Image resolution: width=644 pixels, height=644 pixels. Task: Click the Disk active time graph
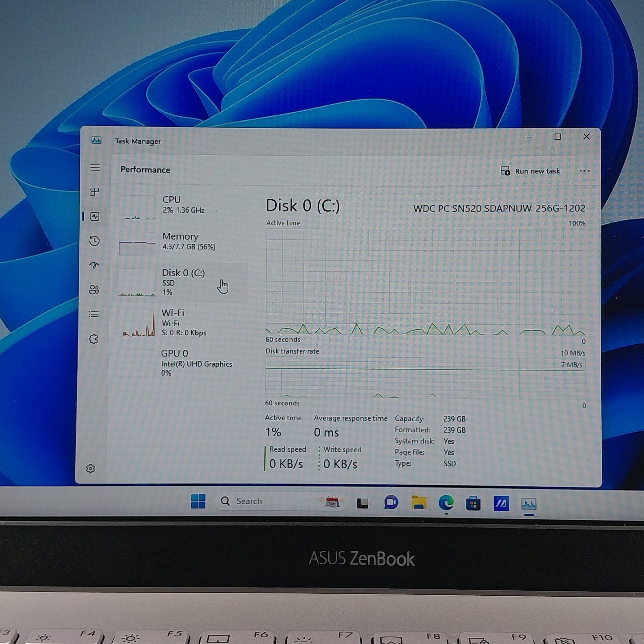425,282
